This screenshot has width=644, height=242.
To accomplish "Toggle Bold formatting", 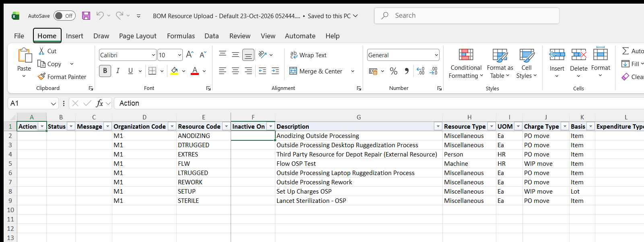I will click(105, 71).
